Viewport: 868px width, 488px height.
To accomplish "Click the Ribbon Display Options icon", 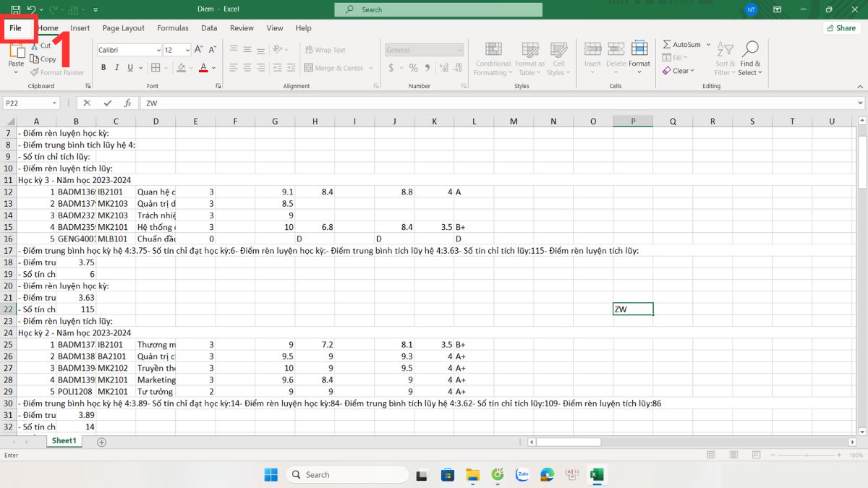I will (x=778, y=9).
